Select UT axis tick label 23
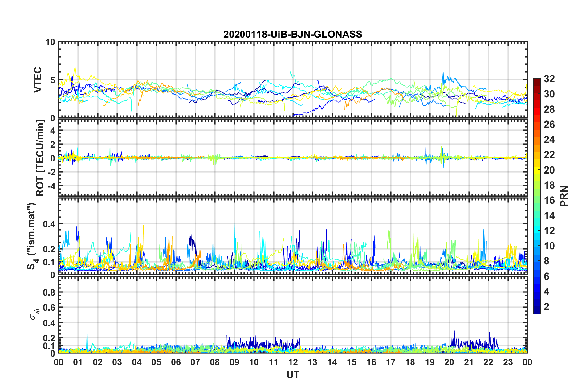 [508, 362]
